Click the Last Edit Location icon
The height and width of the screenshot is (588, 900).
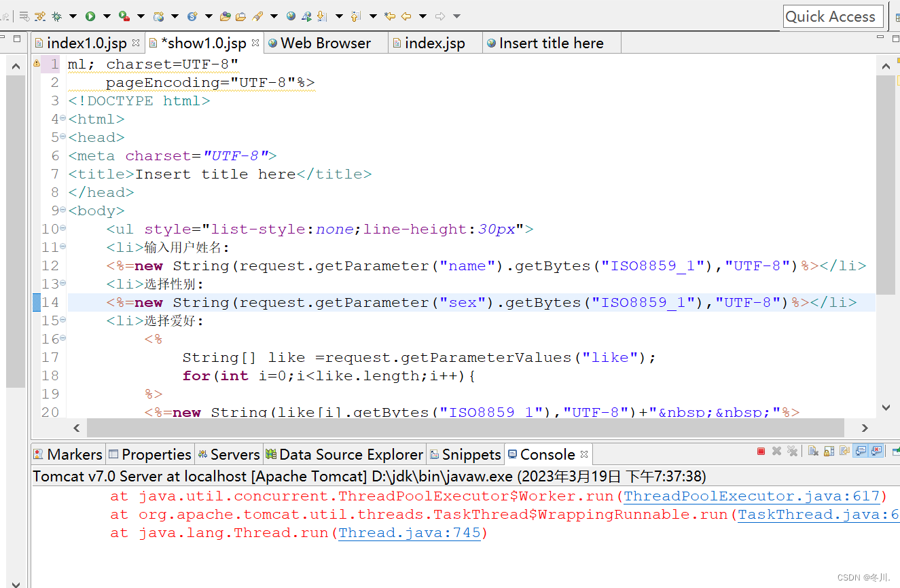tap(389, 16)
